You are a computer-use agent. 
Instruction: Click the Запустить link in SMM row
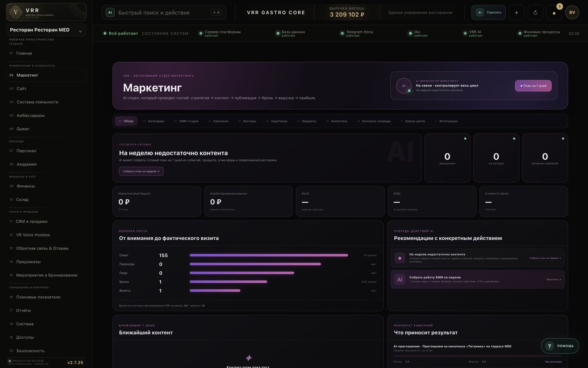pyautogui.click(x=553, y=279)
